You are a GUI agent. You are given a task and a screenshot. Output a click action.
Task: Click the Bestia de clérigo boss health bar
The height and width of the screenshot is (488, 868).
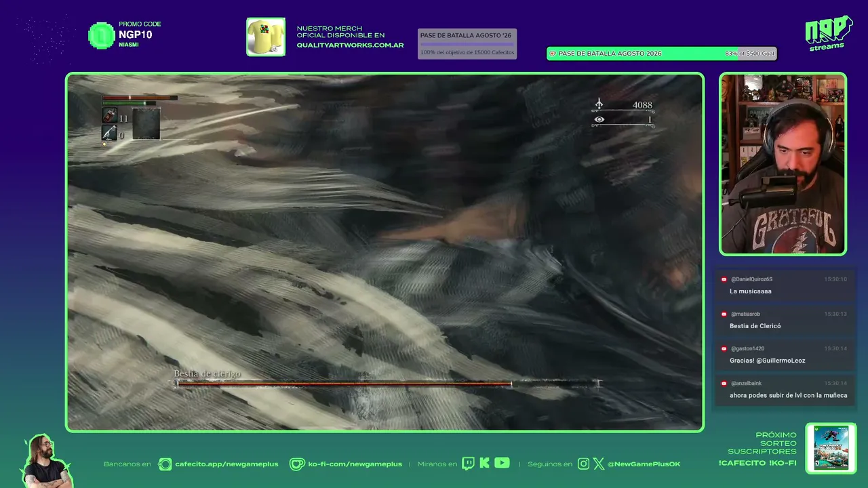[x=387, y=384]
